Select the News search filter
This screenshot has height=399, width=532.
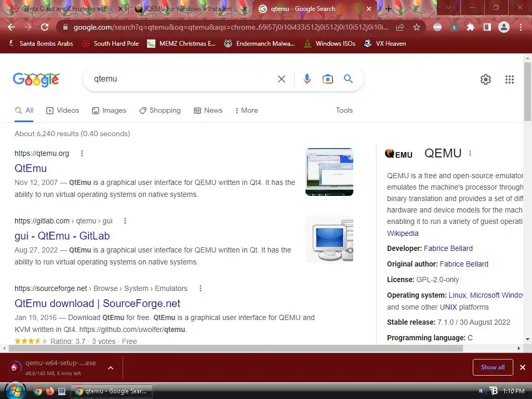pos(208,111)
